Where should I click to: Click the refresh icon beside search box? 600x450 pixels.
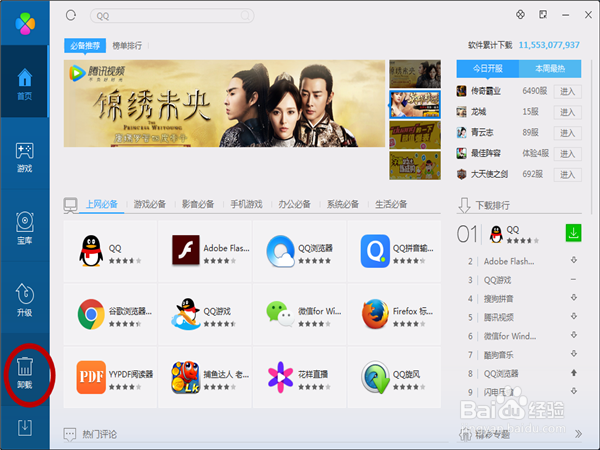pyautogui.click(x=71, y=15)
